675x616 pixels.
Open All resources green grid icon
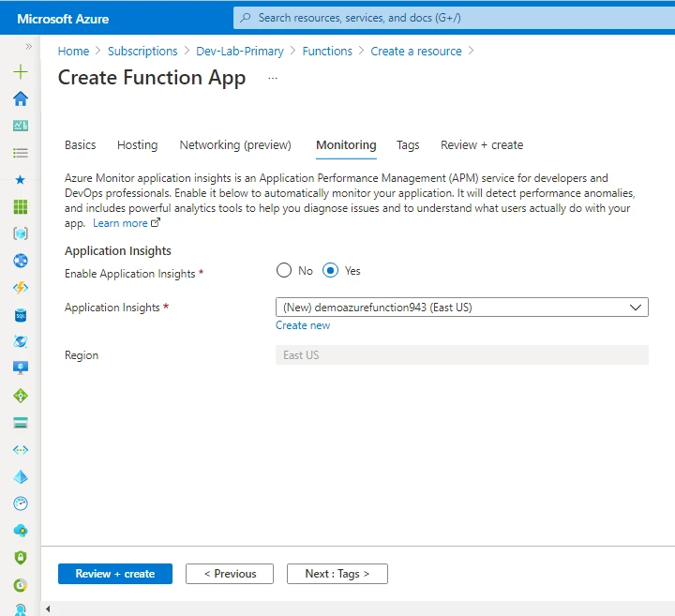click(x=21, y=207)
